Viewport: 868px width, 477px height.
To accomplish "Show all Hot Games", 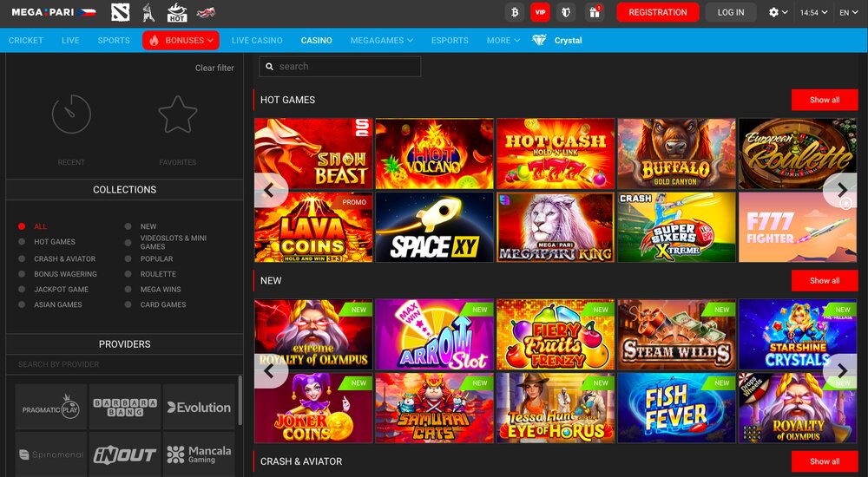I will 825,100.
